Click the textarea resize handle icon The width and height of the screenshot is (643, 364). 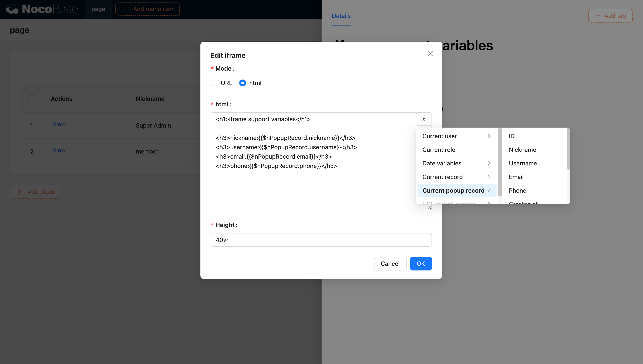[x=429, y=208]
